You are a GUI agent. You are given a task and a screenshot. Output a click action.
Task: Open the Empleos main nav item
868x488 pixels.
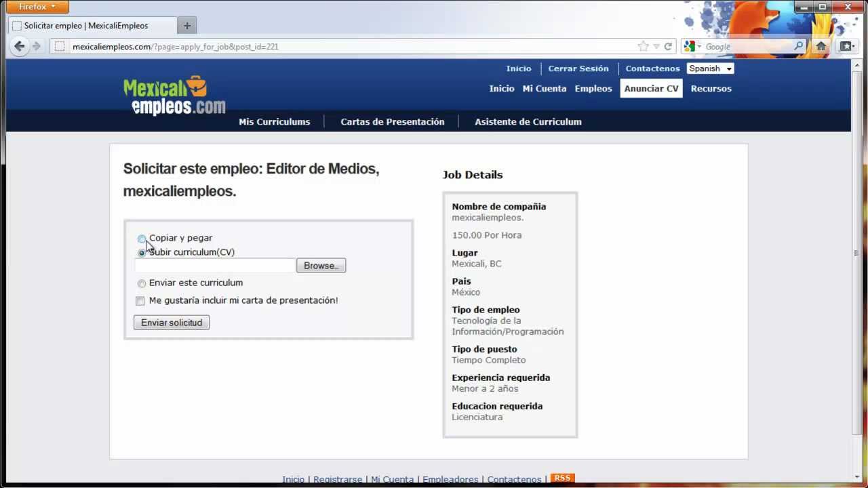click(x=593, y=89)
